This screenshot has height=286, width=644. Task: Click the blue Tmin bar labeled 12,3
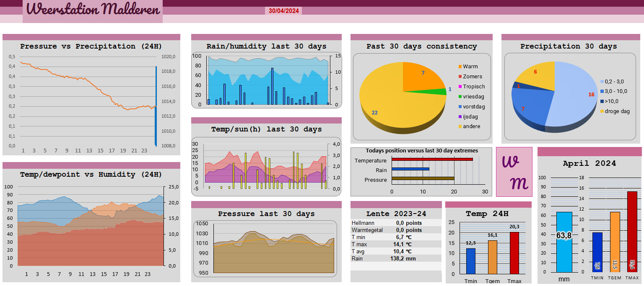tap(471, 261)
